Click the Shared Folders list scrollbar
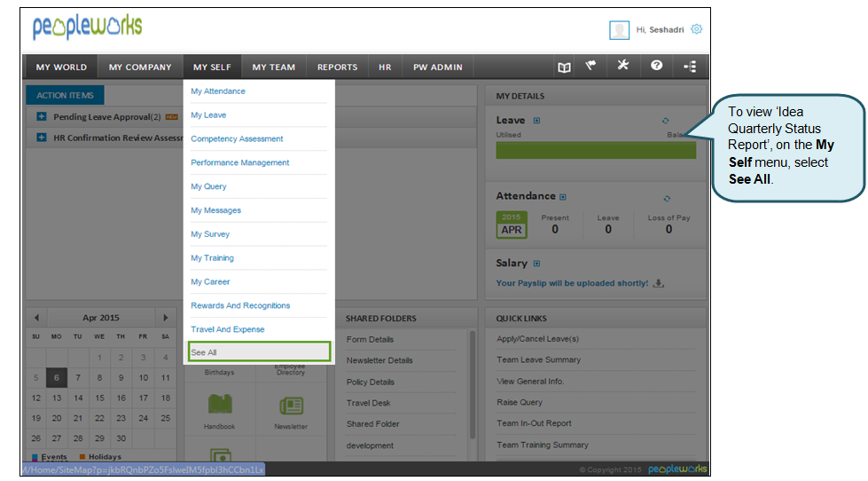This screenshot has width=868, height=481. (473, 384)
